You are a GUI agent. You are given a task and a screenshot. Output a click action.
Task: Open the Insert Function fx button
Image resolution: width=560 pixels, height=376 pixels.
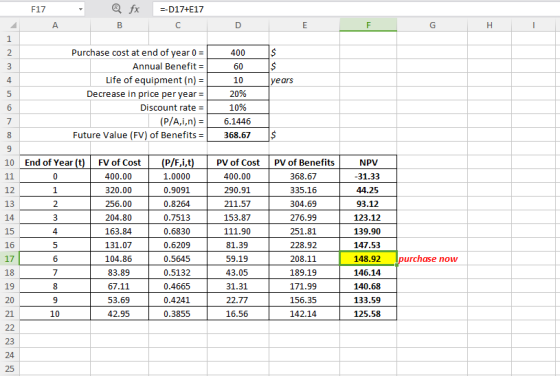[x=134, y=9]
